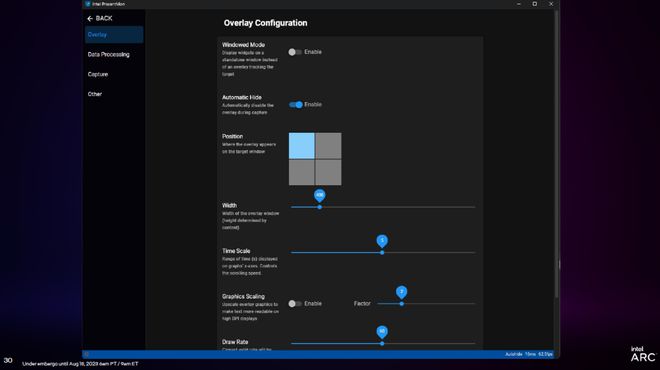Click the Time Scale slider handle

coord(382,253)
